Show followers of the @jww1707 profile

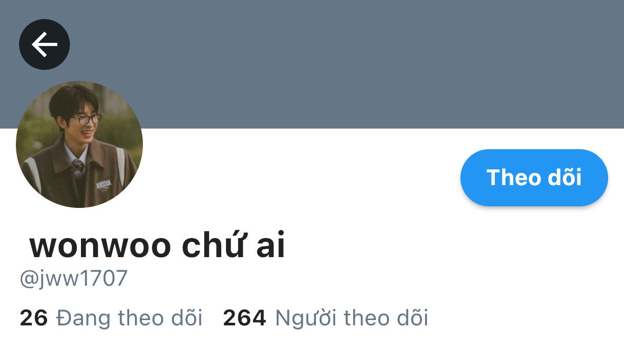point(325,319)
